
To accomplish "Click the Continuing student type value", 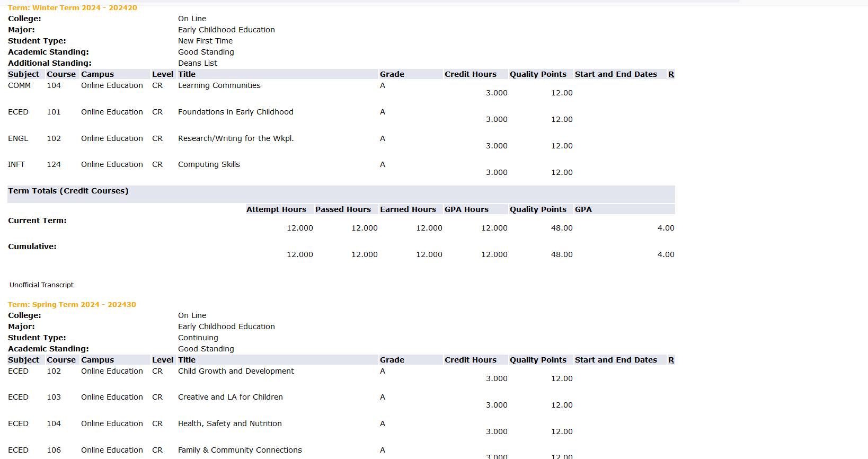I will (x=198, y=338).
